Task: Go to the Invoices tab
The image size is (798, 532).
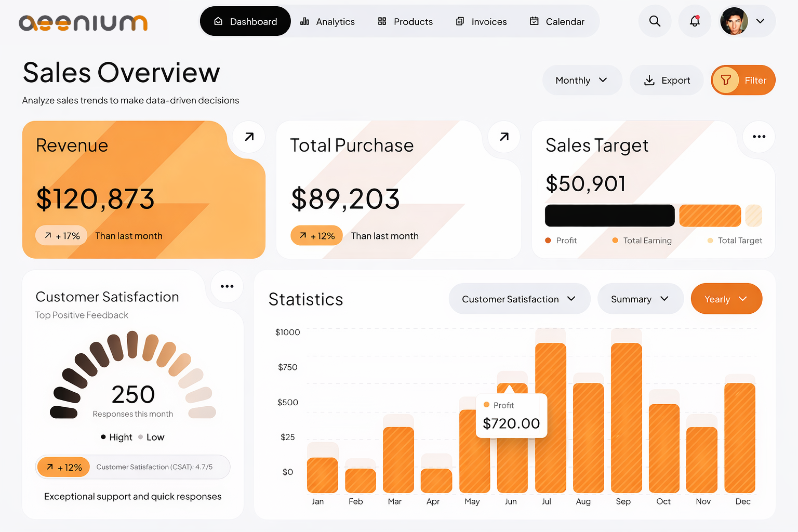Action: pos(481,22)
